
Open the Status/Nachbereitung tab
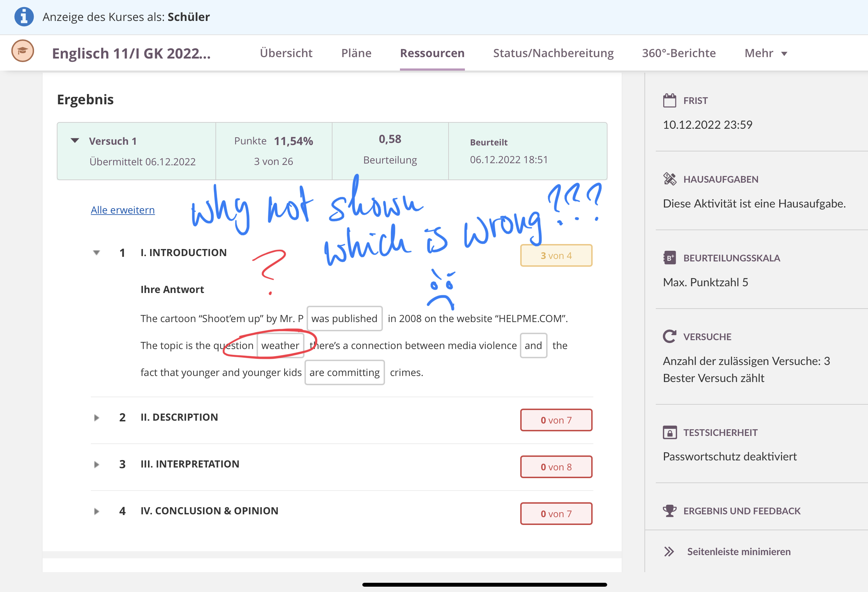[553, 53]
